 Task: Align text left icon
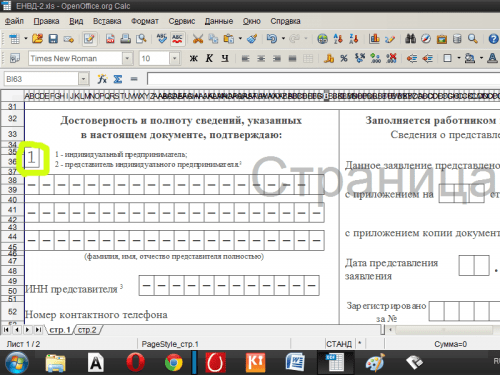[x=245, y=59]
